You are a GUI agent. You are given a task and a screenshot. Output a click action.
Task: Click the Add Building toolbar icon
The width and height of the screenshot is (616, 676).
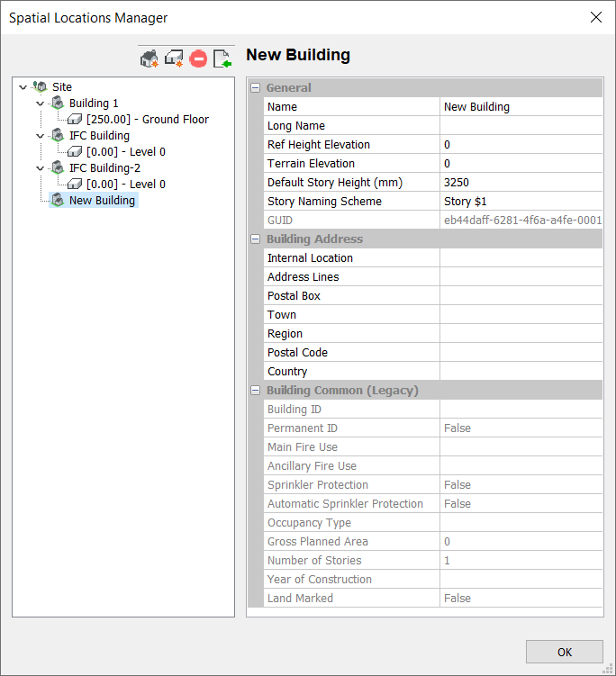point(149,59)
